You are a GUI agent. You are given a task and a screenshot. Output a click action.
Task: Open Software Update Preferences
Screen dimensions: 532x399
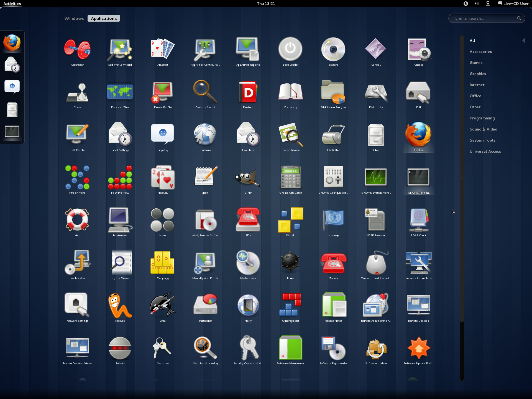point(419,351)
